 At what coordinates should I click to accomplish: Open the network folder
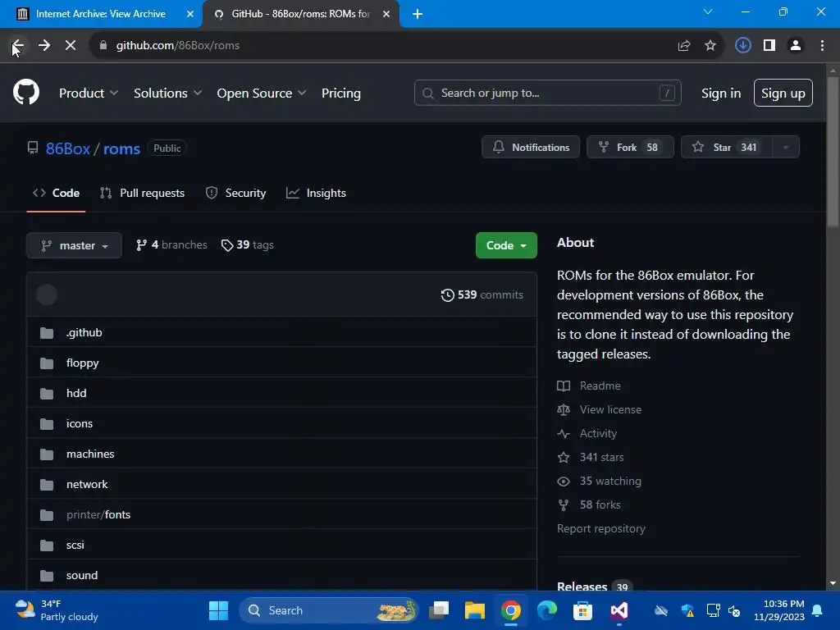(87, 485)
